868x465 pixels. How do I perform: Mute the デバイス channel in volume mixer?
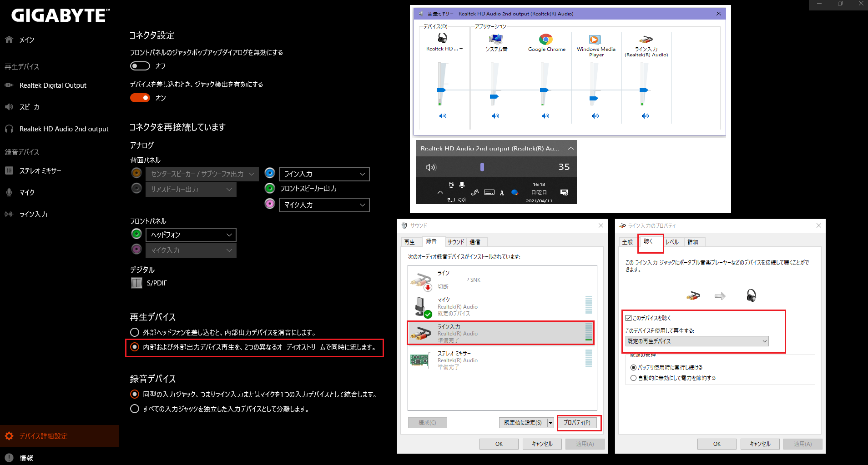[x=443, y=116]
